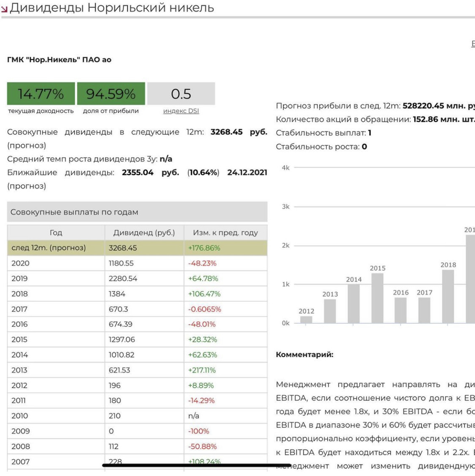Click the -0.6065% change value
The image size is (475, 476).
pyautogui.click(x=205, y=309)
